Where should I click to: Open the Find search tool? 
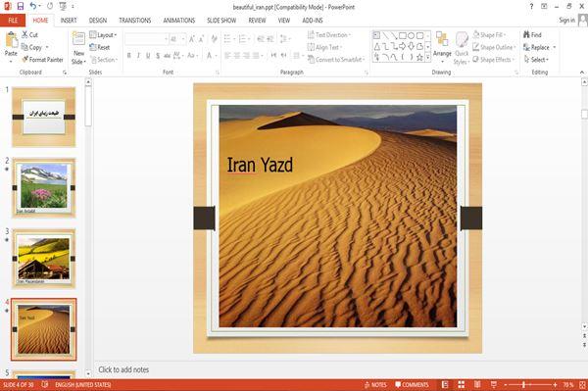(532, 35)
